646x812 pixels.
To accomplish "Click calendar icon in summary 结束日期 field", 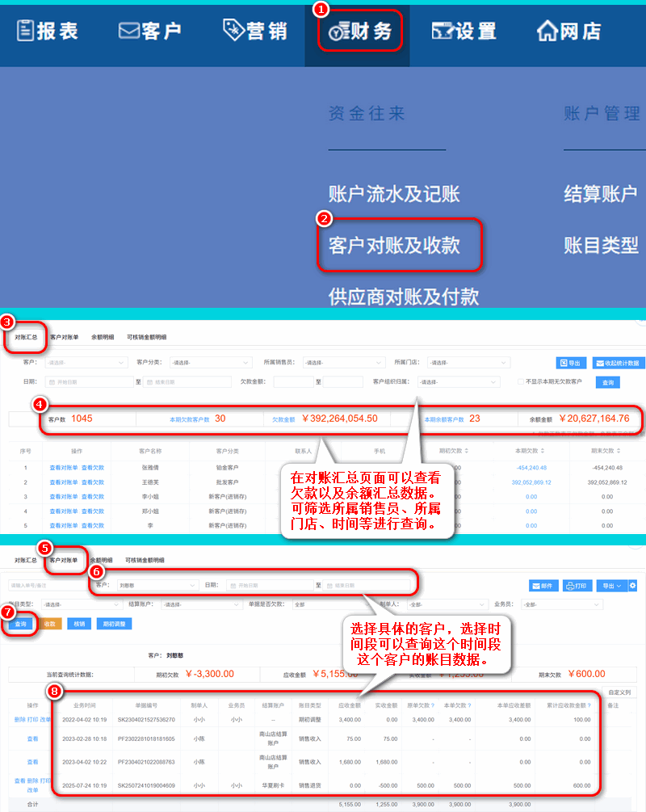I will 150,382.
